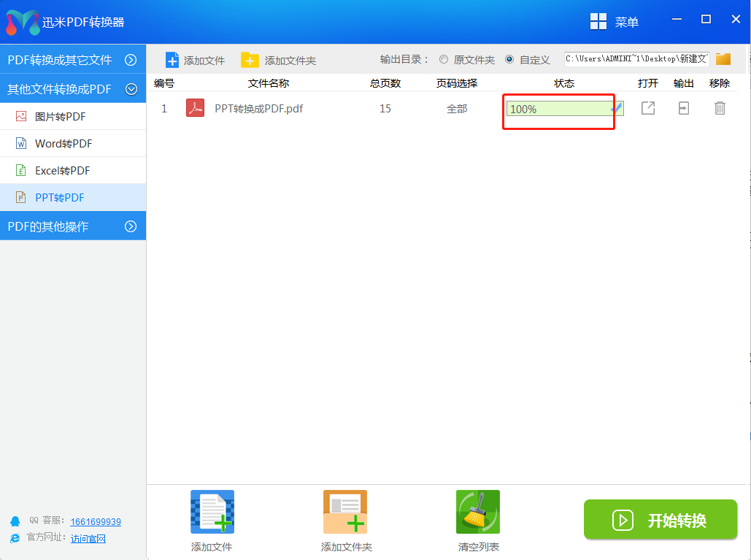Open the output folder browse icon
751x560 pixels.
point(723,59)
